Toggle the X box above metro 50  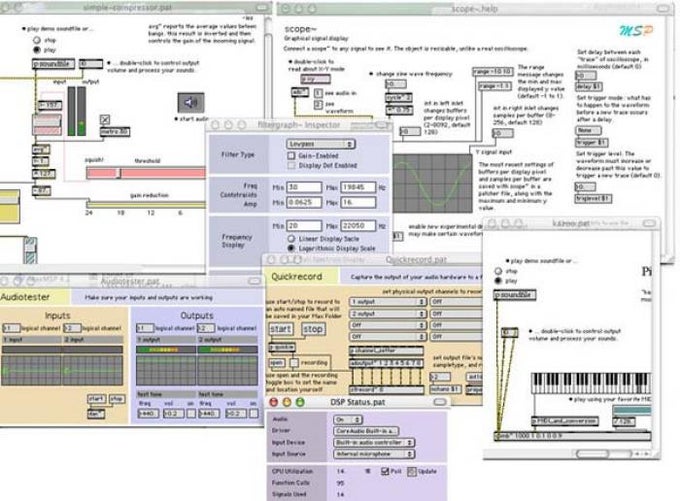click(x=105, y=119)
